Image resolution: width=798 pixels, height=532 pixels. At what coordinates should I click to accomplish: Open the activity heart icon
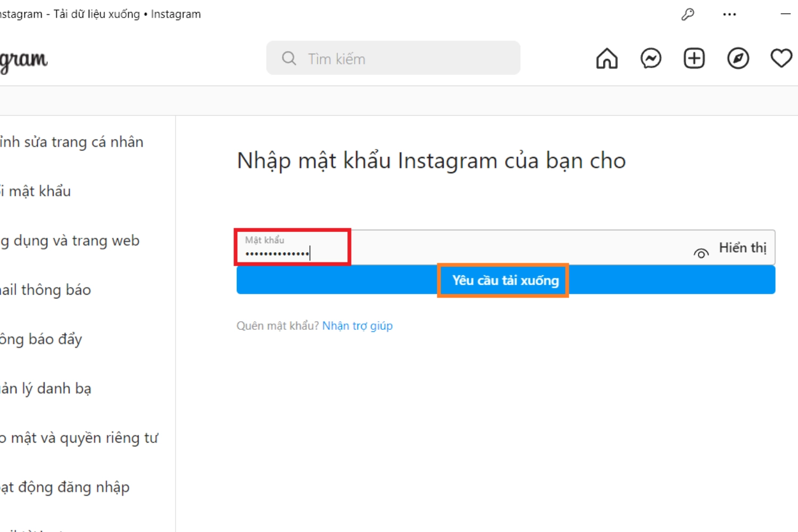tap(782, 59)
